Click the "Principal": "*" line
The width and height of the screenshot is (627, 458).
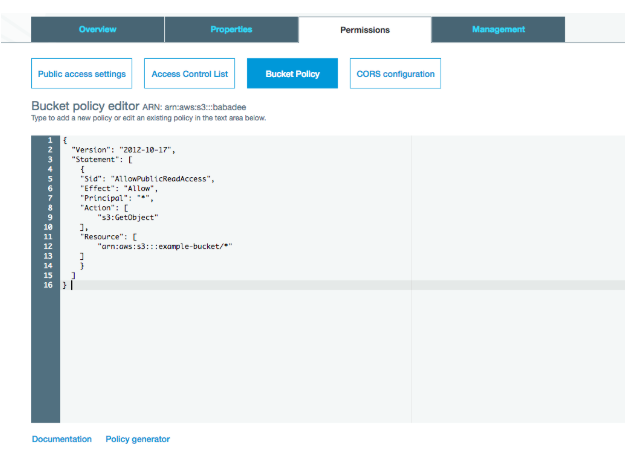click(117, 198)
